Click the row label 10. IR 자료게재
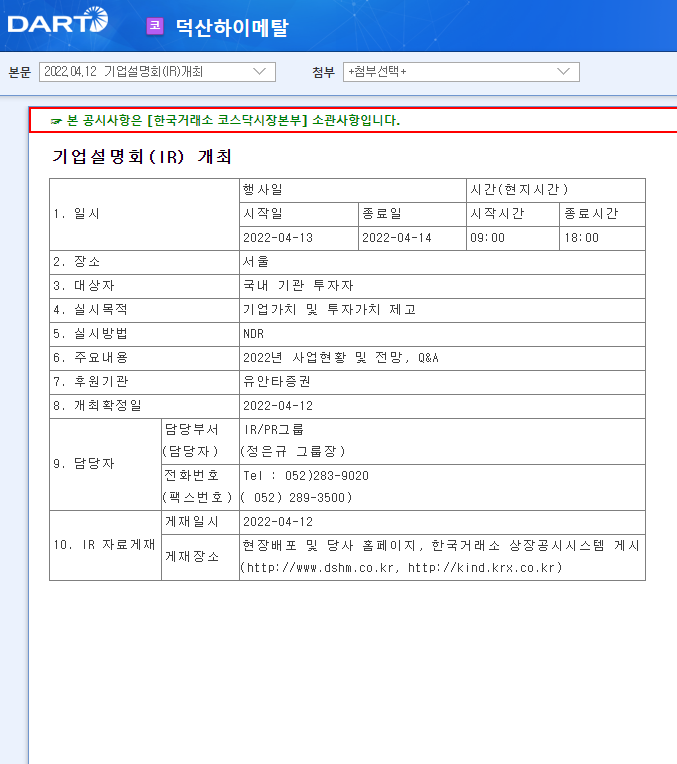Image resolution: width=677 pixels, height=764 pixels. (104, 545)
